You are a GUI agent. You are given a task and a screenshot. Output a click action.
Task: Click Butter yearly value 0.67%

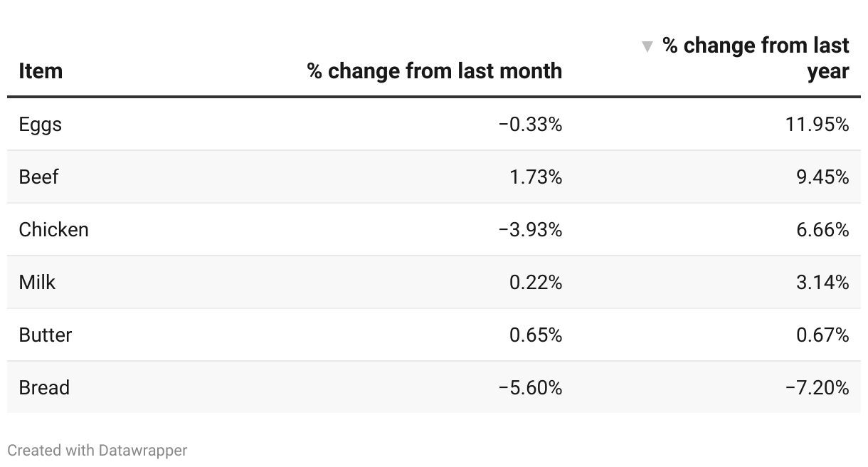tap(822, 335)
